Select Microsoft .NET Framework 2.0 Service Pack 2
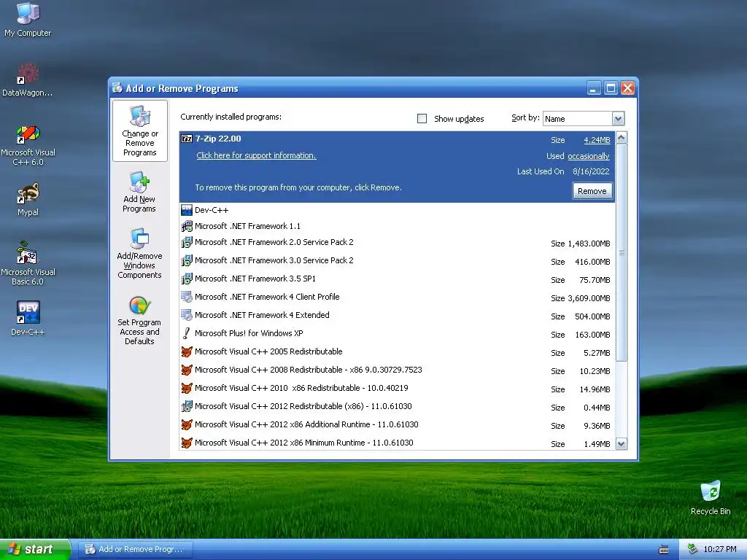747x560 pixels. 398,242
